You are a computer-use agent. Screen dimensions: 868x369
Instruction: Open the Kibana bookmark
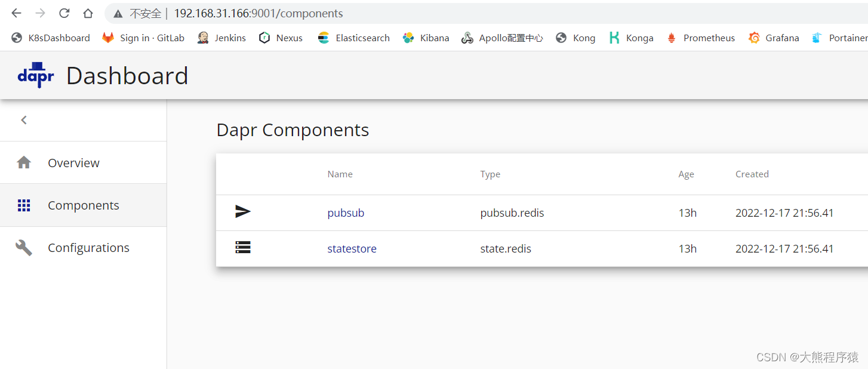point(432,38)
